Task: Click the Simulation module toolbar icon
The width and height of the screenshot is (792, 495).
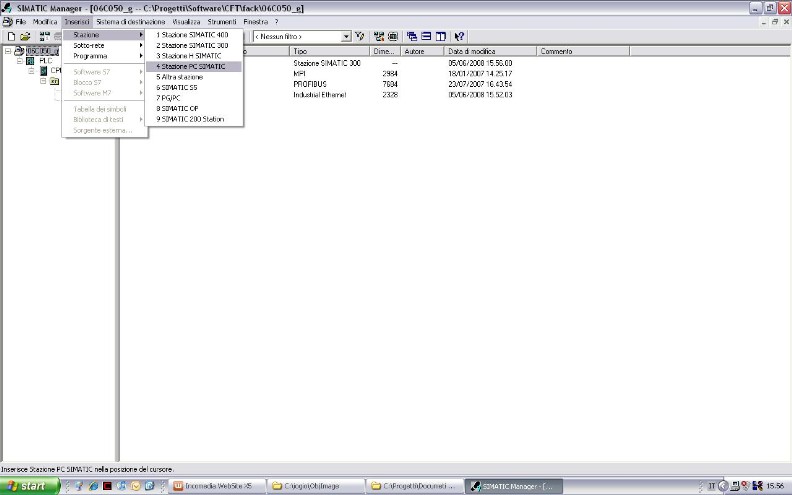Action: click(393, 36)
